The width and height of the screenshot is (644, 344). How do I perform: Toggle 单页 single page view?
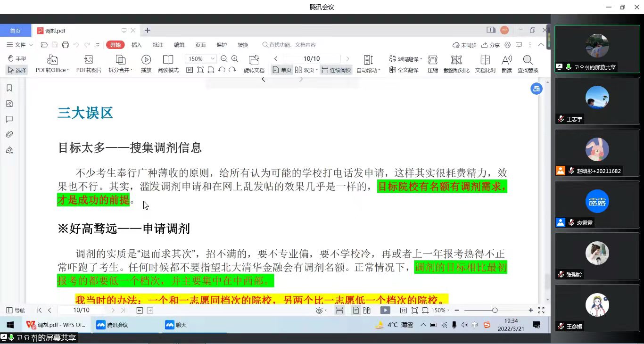[x=282, y=70]
